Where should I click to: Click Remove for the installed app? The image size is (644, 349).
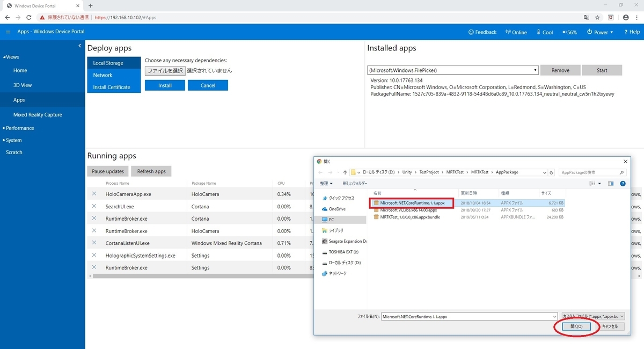[560, 70]
